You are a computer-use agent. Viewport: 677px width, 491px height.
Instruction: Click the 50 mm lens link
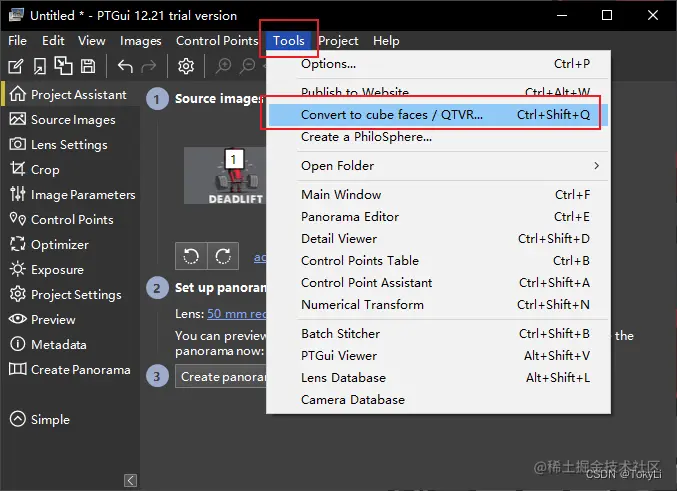coord(237,314)
